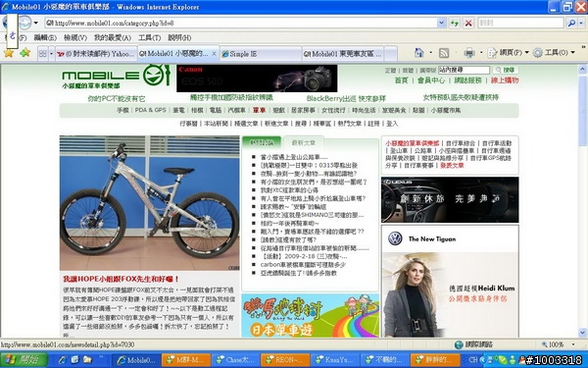This screenshot has width=588, height=368.
Task: Click the Mobile01 green logo
Action: click(x=117, y=77)
